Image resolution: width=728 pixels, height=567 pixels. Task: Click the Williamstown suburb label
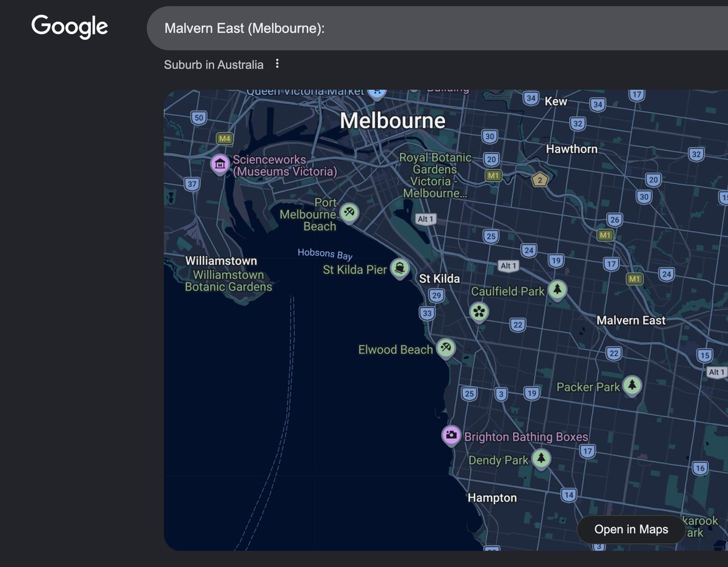coord(221,261)
